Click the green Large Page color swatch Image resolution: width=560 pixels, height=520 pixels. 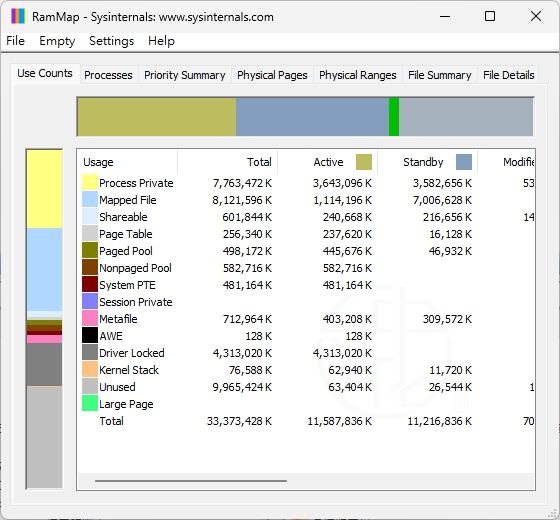coord(90,403)
